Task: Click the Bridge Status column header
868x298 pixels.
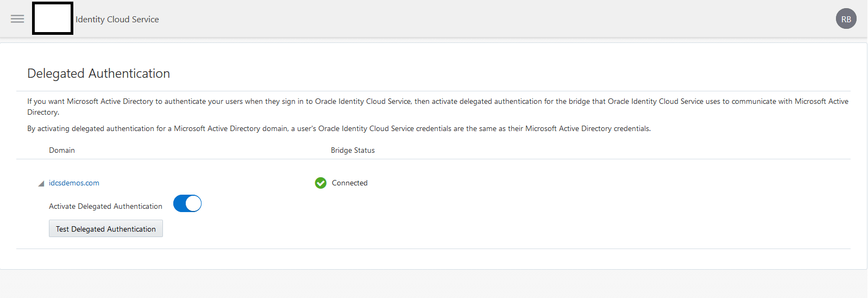Action: point(353,151)
